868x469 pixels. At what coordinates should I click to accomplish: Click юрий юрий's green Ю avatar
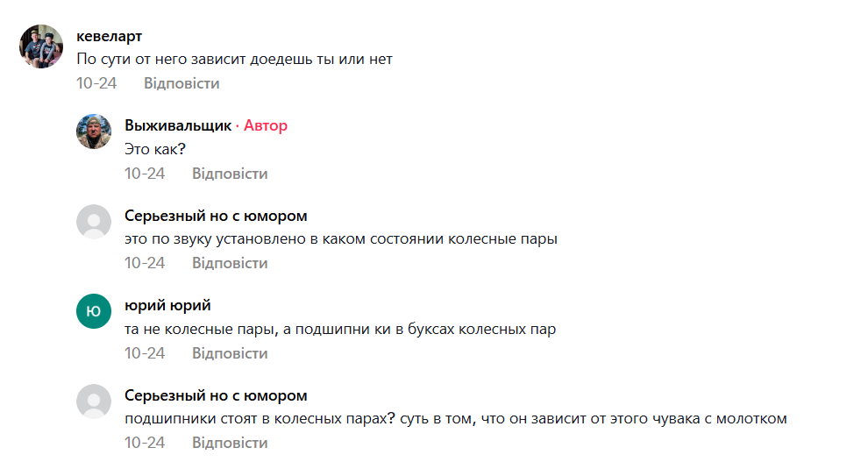[94, 311]
